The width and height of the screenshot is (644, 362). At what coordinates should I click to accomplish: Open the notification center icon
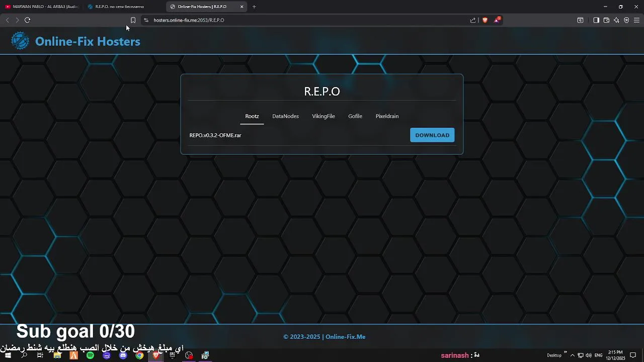pos(633,355)
